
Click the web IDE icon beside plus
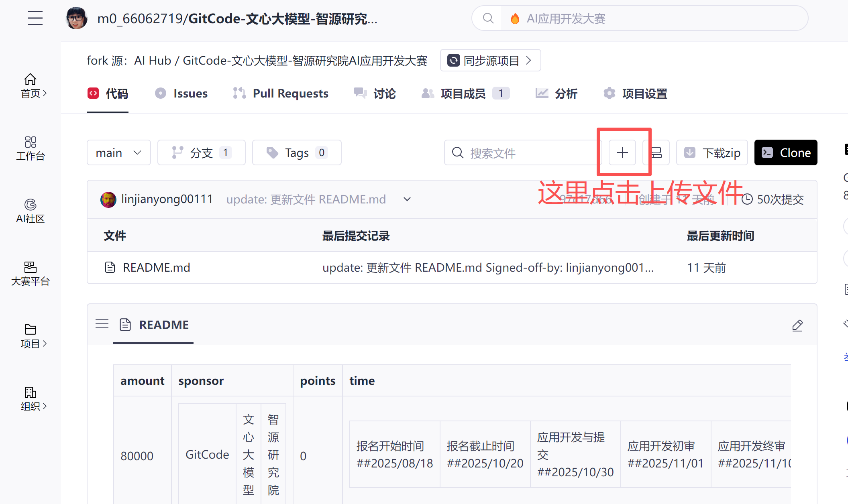tap(656, 152)
